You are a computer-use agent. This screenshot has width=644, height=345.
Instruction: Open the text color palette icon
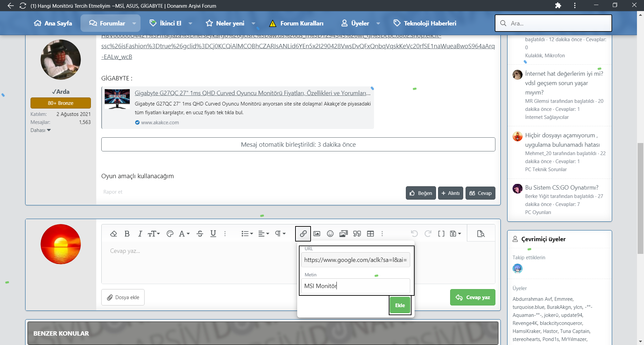pos(170,234)
